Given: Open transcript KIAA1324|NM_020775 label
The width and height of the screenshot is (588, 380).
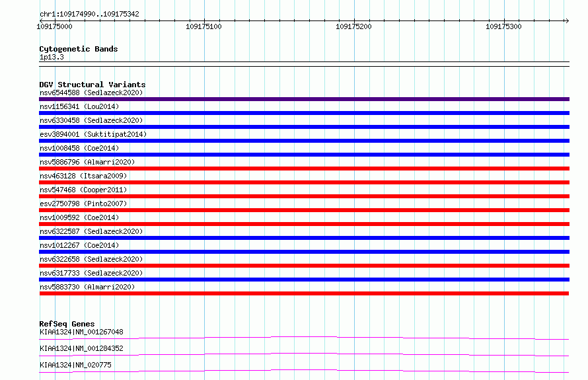Looking at the screenshot, I should pyautogui.click(x=75, y=365).
